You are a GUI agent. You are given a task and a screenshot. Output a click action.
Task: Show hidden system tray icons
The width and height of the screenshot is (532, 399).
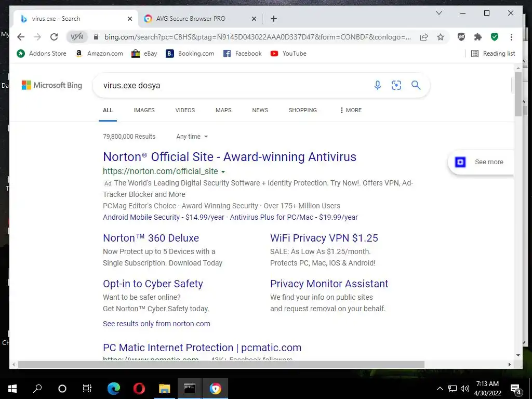[440, 389]
